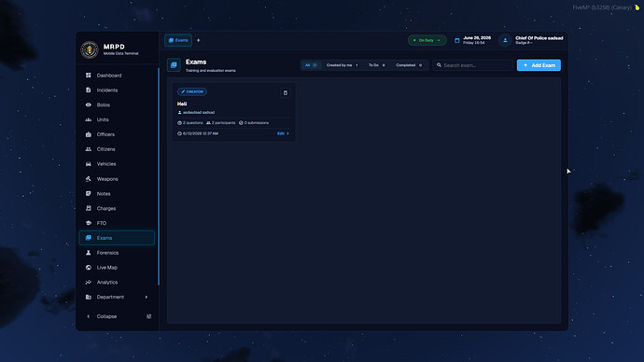Open Bolos via the eye icon
Viewport: 644px width, 362px height.
[x=89, y=105]
